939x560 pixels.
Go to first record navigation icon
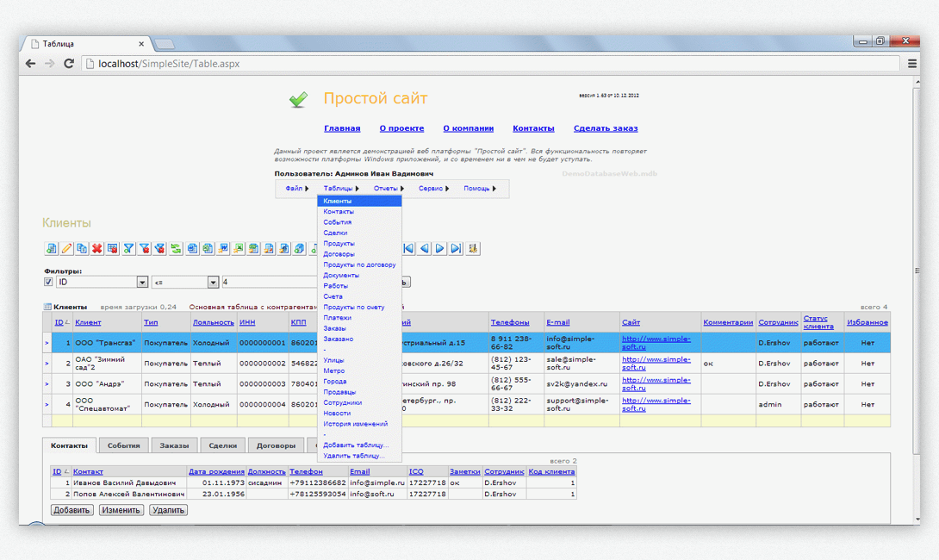[409, 249]
